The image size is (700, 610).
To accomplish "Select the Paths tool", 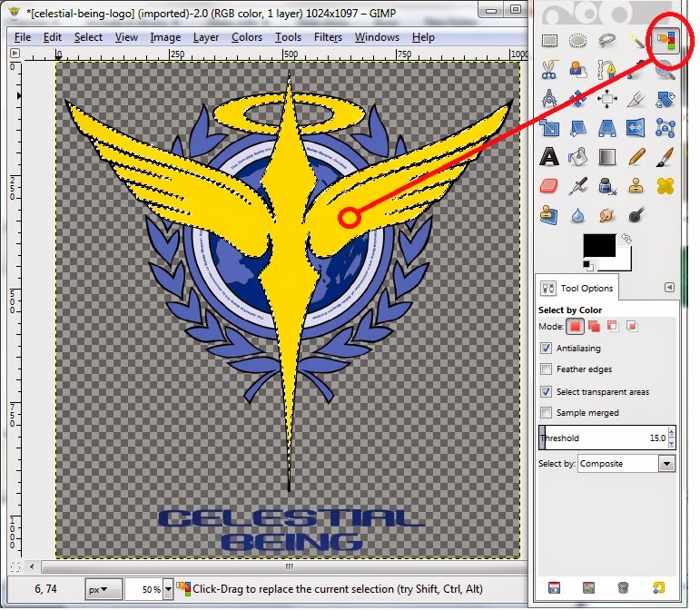I will pos(606,70).
